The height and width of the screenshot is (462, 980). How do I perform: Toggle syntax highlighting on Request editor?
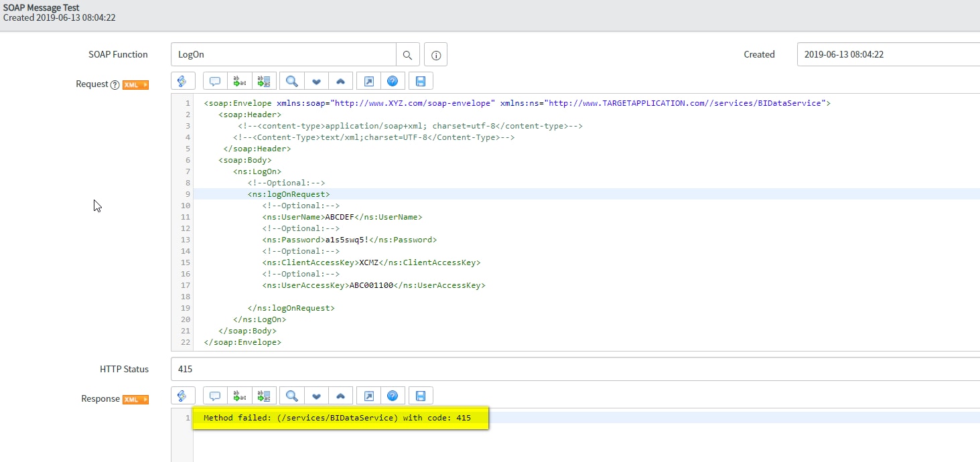[x=183, y=81]
